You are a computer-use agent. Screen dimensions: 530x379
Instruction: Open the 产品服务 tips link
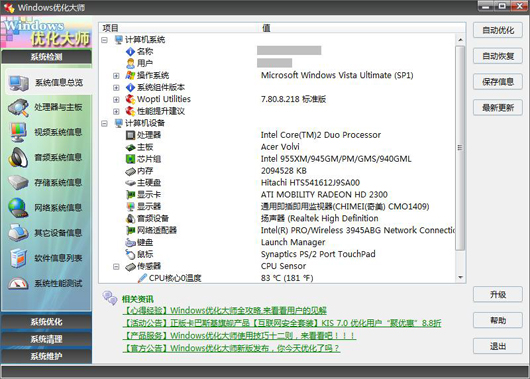click(240, 335)
